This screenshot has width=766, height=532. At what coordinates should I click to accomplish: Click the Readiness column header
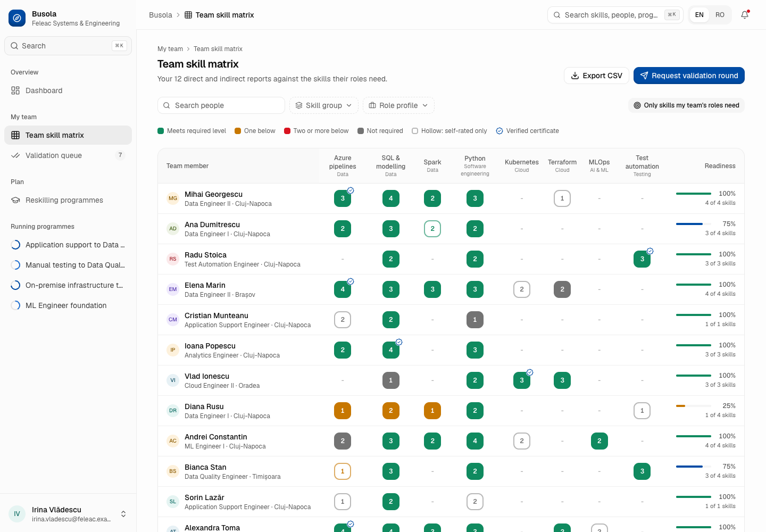pos(720,166)
